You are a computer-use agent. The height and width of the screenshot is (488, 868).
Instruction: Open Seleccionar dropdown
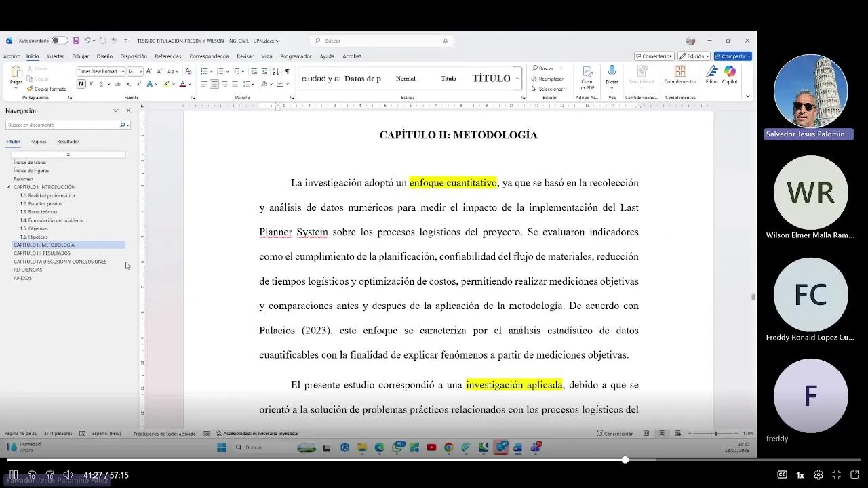549,89
